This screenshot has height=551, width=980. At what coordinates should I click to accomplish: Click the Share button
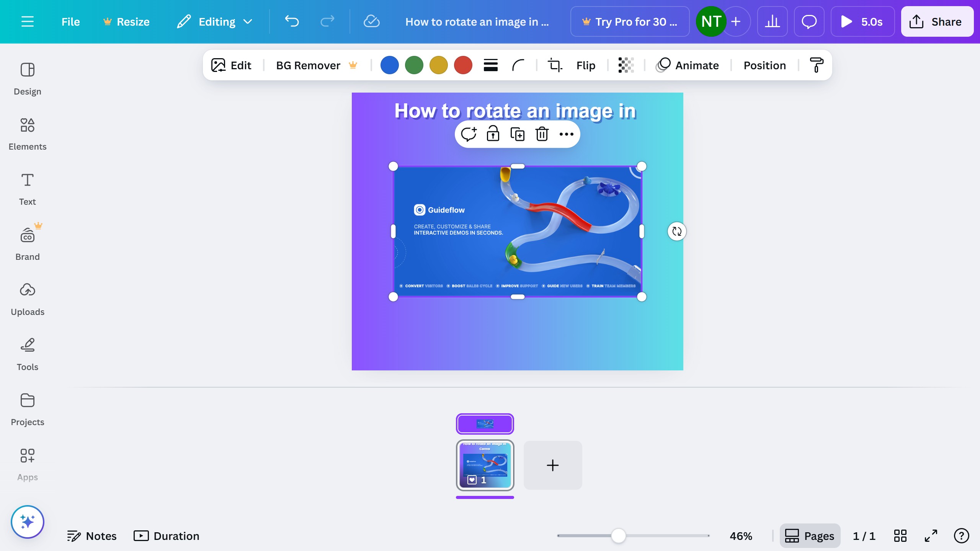pyautogui.click(x=937, y=22)
